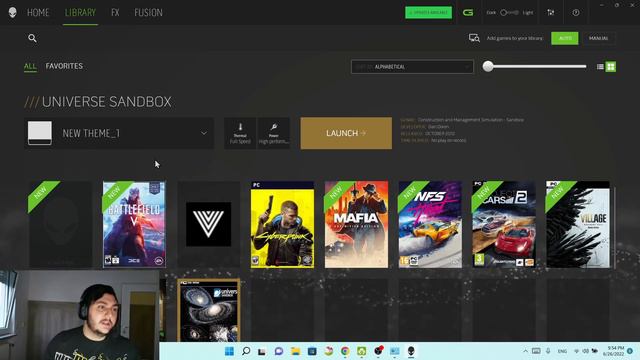The width and height of the screenshot is (640, 360).
Task: Go to the FUSION tab
Action: [x=149, y=13]
